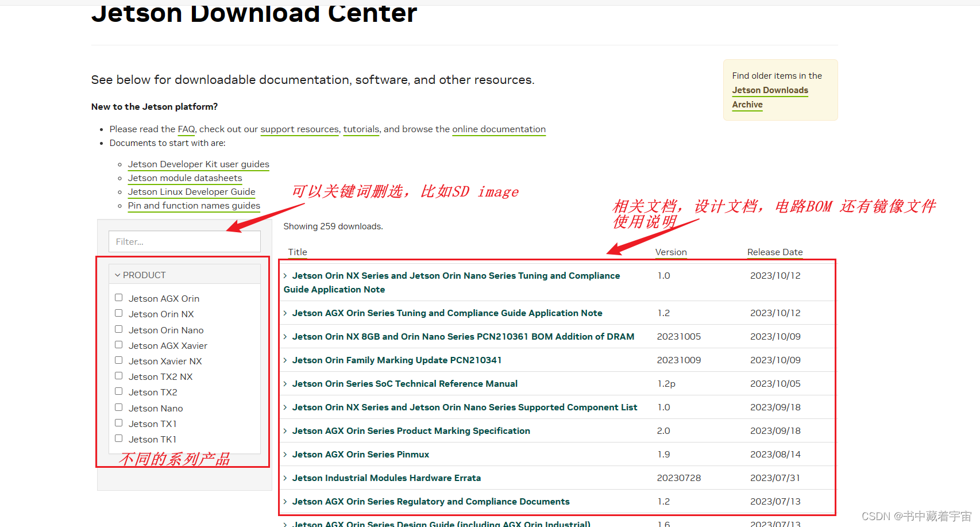The width and height of the screenshot is (980, 527).
Task: Open AGX Orin Series Product Marking Specification title
Action: point(411,431)
